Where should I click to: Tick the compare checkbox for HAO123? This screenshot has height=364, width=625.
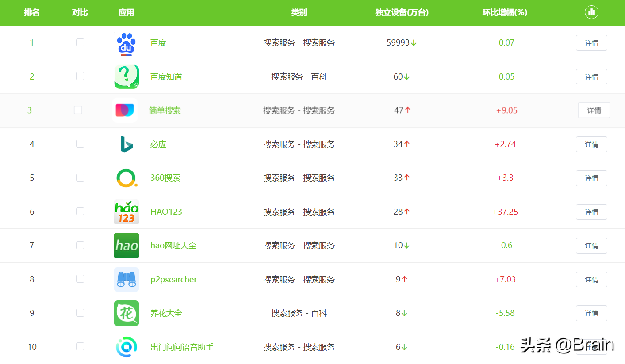80,211
